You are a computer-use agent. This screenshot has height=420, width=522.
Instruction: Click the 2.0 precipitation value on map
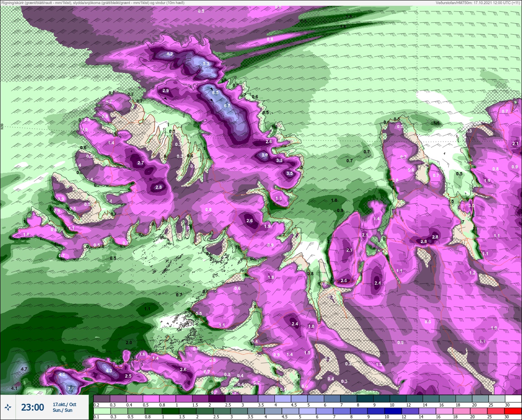pyautogui.click(x=129, y=343)
